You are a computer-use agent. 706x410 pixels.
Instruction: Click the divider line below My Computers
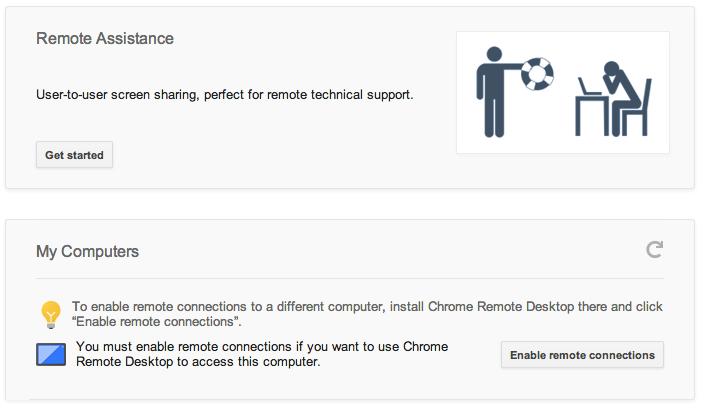click(x=350, y=278)
